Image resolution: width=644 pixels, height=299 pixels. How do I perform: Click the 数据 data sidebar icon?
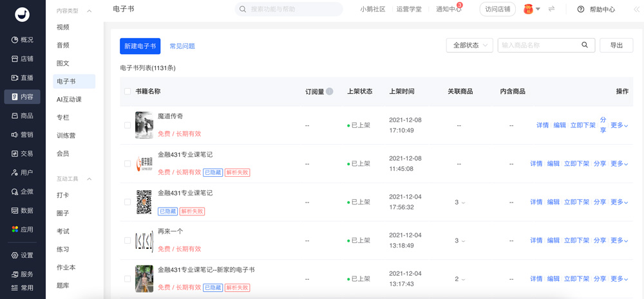tap(15, 210)
